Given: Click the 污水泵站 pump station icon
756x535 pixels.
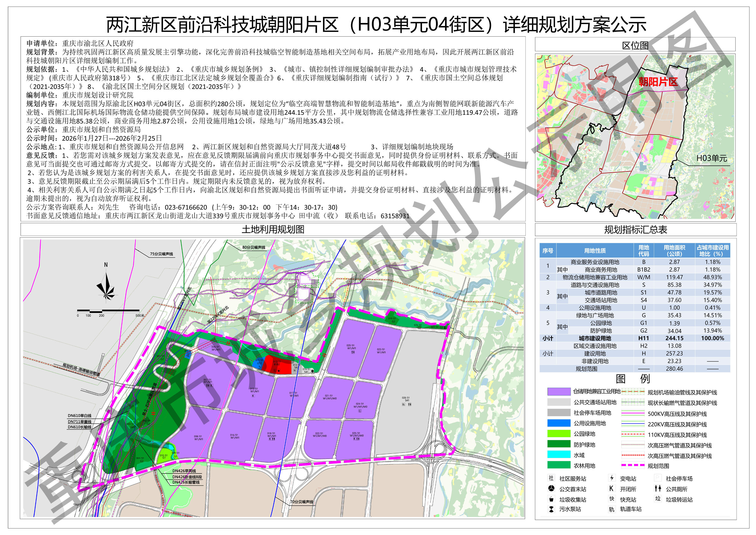Looking at the screenshot, I should (551, 509).
